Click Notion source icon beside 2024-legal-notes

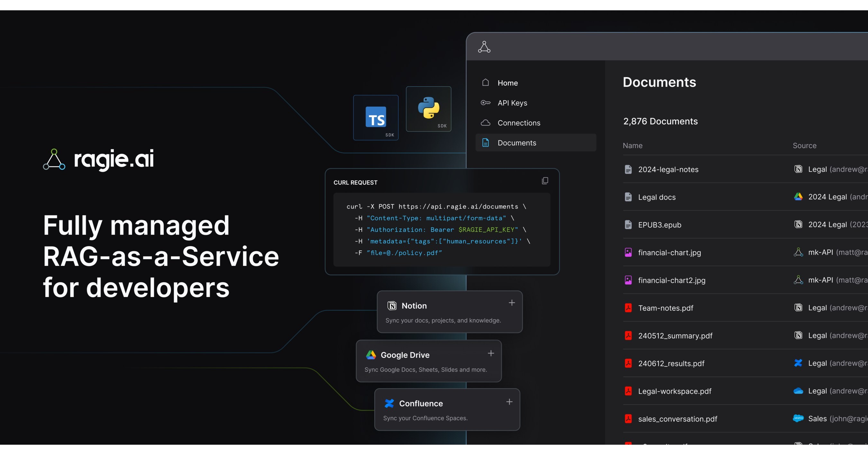coord(798,169)
